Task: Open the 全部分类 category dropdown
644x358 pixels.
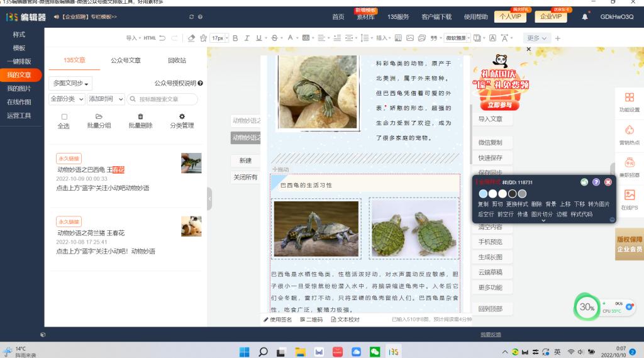Action: (67, 99)
